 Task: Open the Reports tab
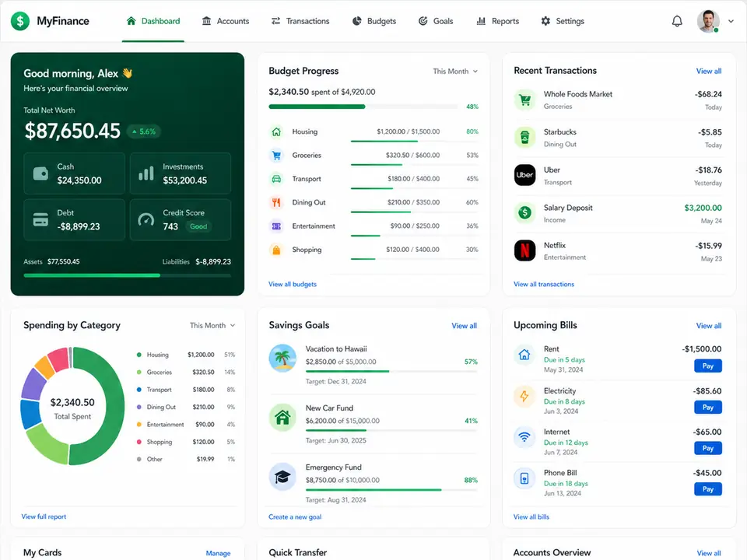pyautogui.click(x=498, y=21)
